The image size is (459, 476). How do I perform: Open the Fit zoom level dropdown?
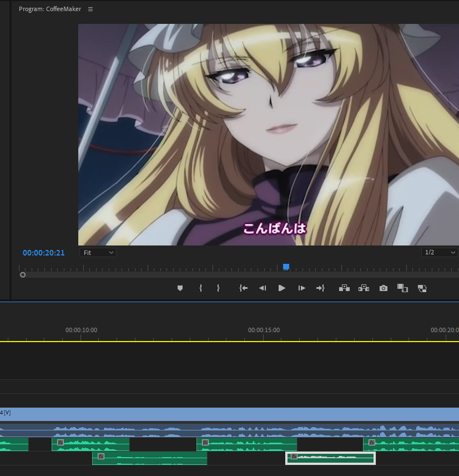tap(98, 253)
